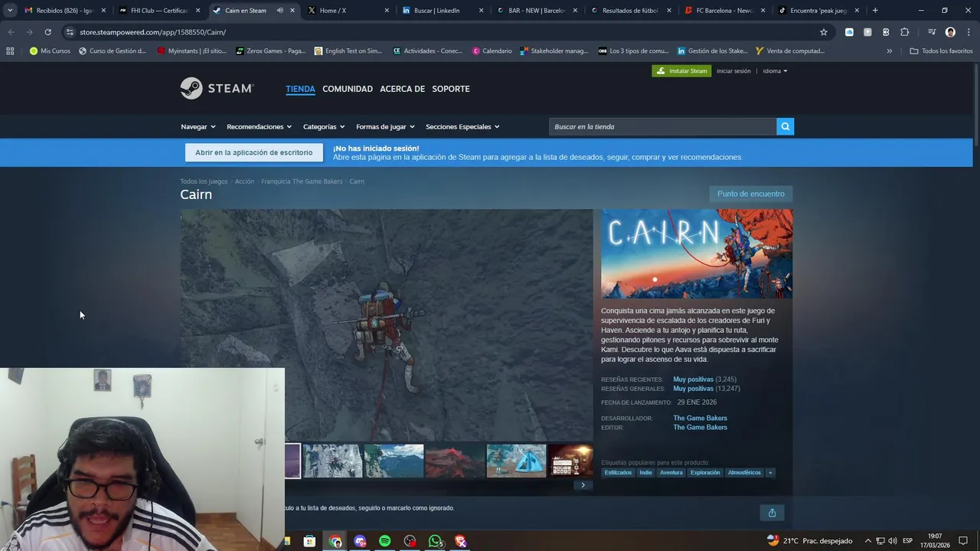Image resolution: width=980 pixels, height=551 pixels.
Task: Click the Instalar Steam button
Action: pyautogui.click(x=681, y=71)
